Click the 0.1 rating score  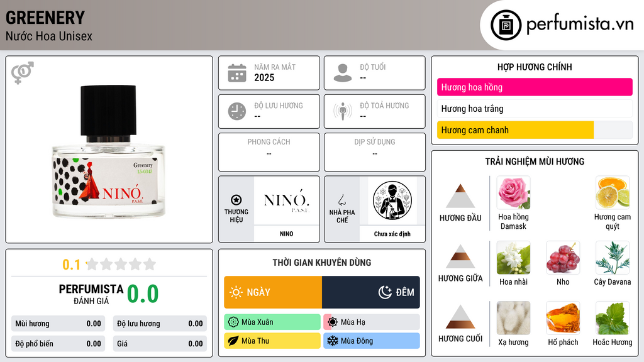point(72,265)
